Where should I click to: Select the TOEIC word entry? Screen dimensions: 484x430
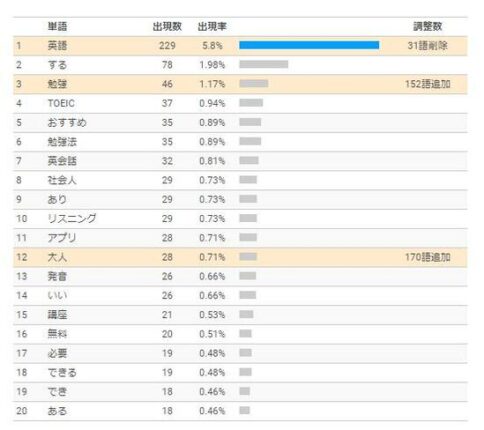[x=61, y=103]
